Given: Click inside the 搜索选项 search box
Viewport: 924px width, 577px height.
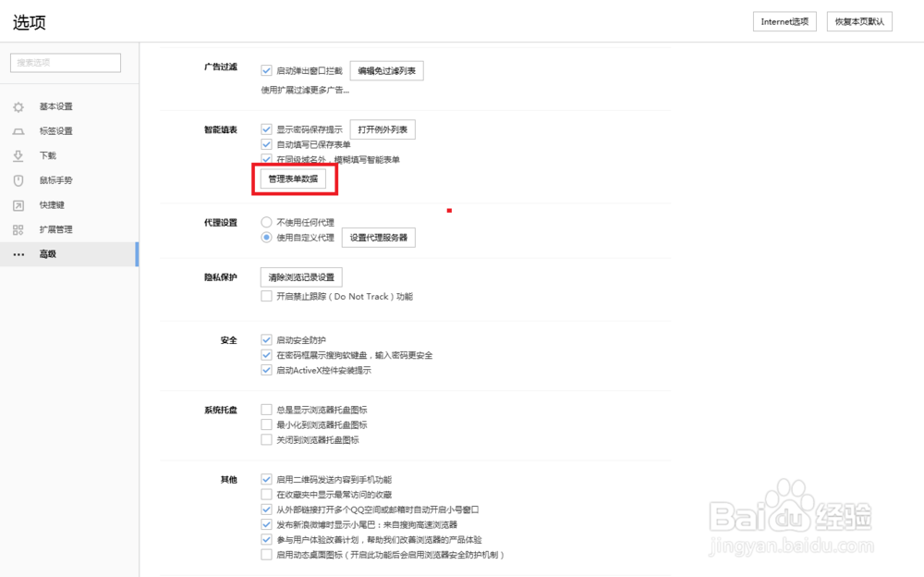Looking at the screenshot, I should [64, 62].
